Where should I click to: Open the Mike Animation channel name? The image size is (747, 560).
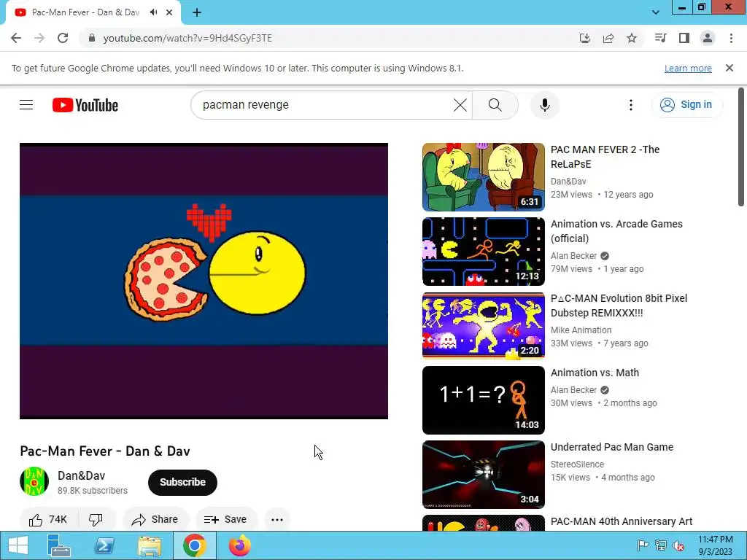click(x=581, y=330)
